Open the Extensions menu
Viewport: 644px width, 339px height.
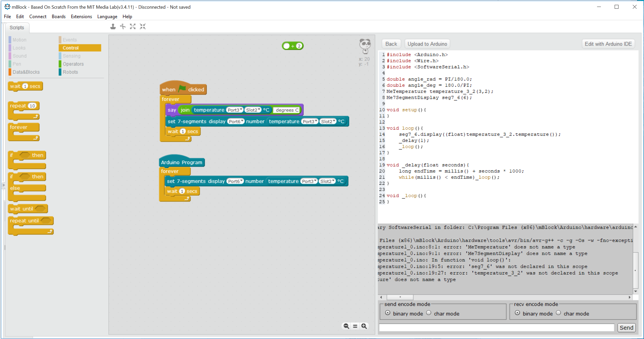pos(81,16)
